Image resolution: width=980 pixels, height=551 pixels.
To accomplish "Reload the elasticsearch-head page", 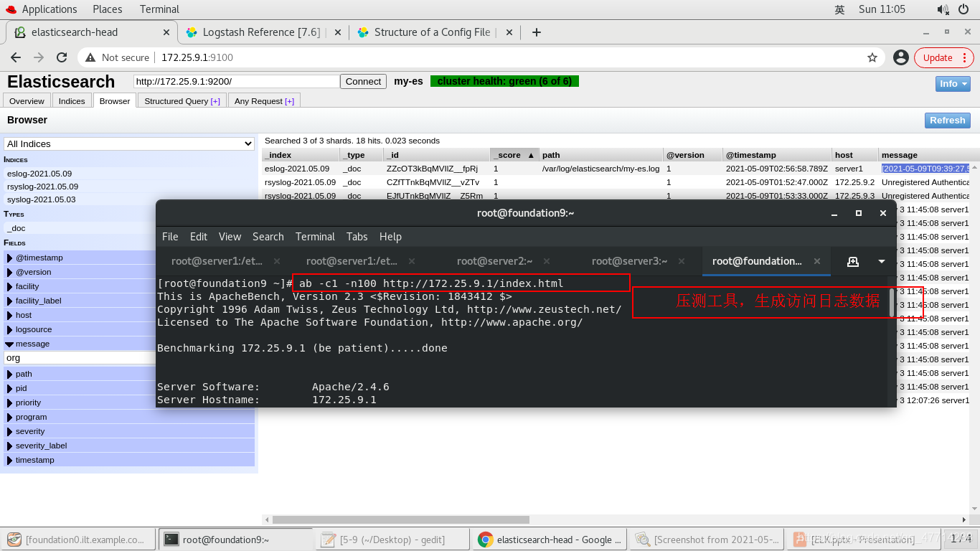I will tap(62, 57).
